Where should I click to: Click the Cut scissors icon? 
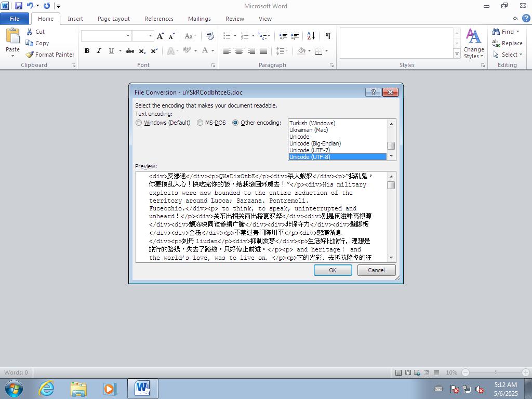pos(30,32)
